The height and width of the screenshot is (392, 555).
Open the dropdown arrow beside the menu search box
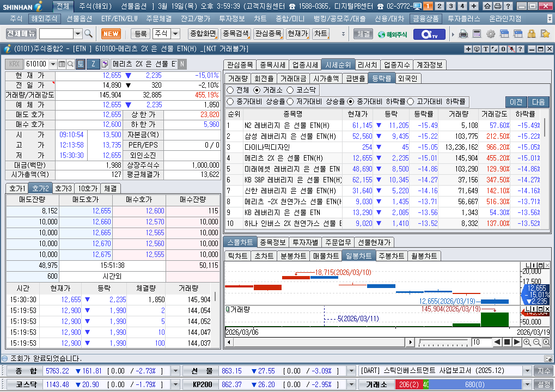coord(78,34)
